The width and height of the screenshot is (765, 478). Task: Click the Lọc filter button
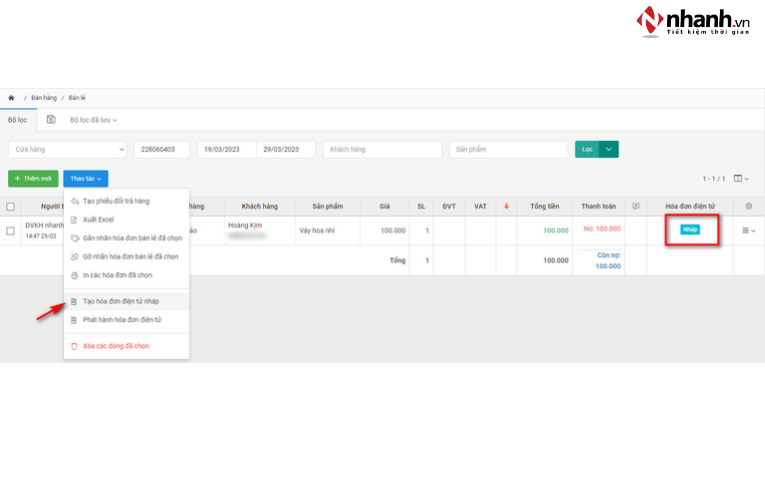pyautogui.click(x=587, y=149)
